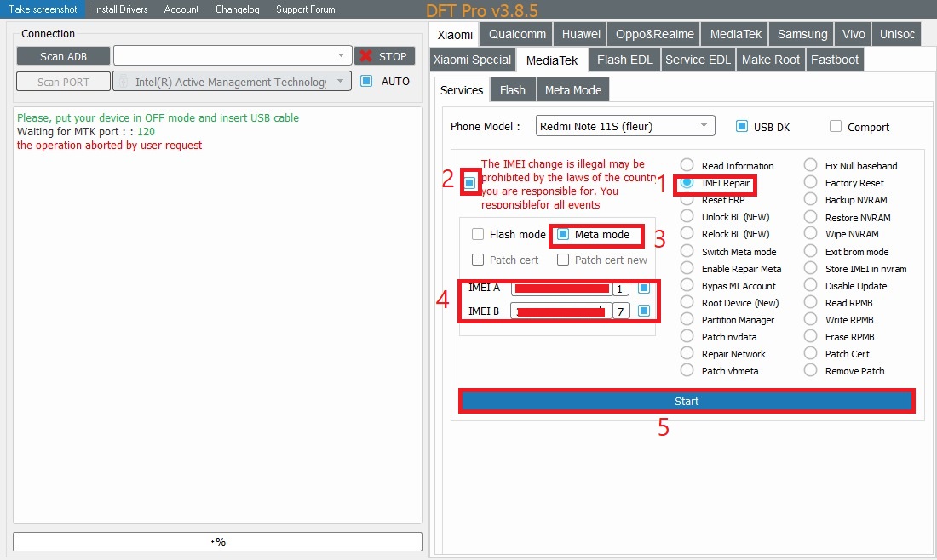Open the Fastboot sub-tab

[x=835, y=60]
